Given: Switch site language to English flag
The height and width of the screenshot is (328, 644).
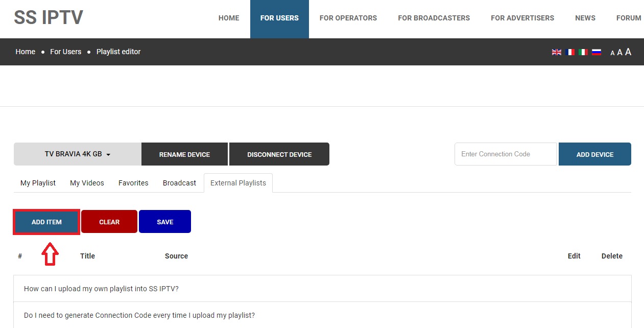Looking at the screenshot, I should pos(556,52).
